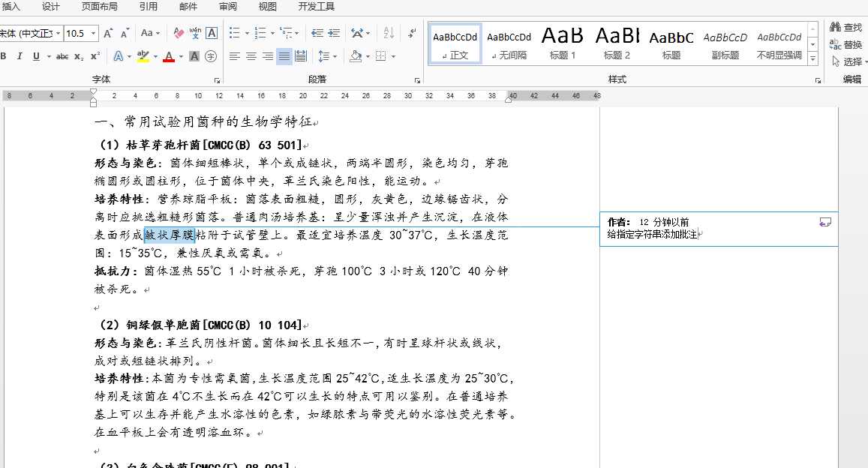Open the font name dropdown
This screenshot has height=468, width=868.
pos(58,33)
